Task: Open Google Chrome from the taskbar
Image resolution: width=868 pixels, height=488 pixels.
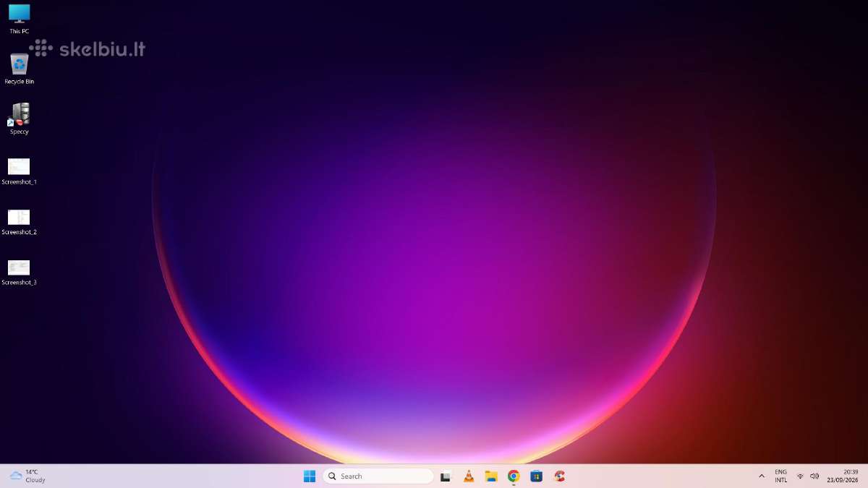Action: (514, 476)
